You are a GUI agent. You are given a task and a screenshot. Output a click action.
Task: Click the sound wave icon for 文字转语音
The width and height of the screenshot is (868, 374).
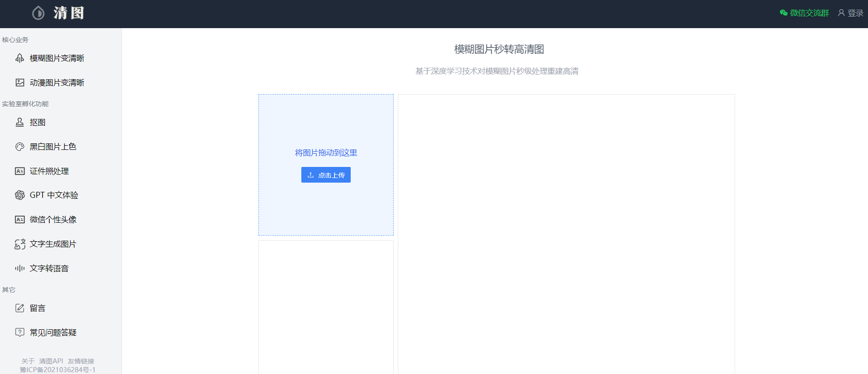click(20, 268)
